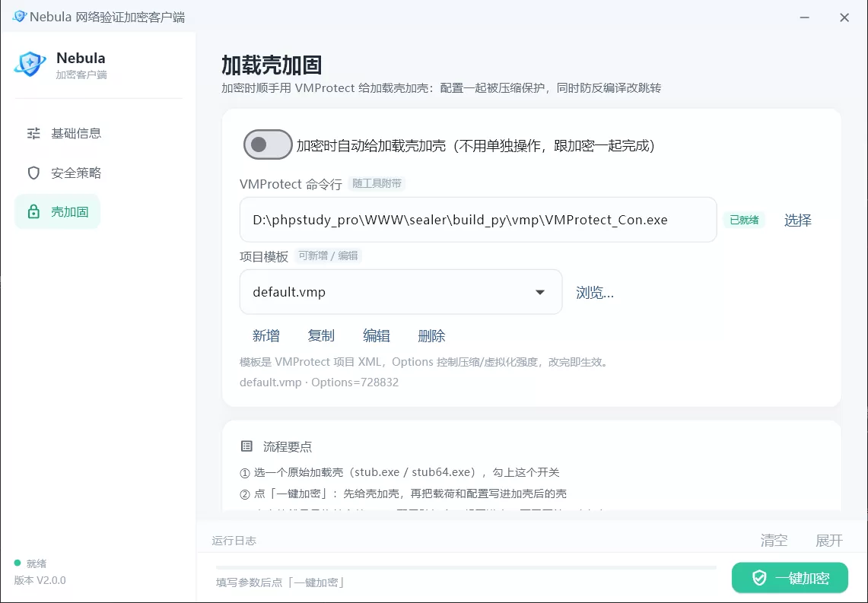The width and height of the screenshot is (868, 603).
Task: Click 删除 to remove the template
Action: (432, 336)
